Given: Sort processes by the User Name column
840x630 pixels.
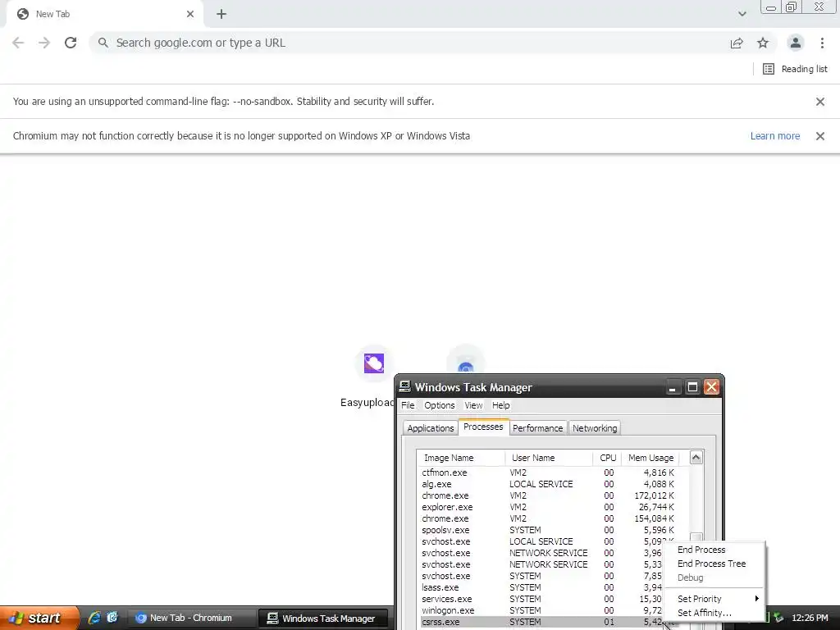Looking at the screenshot, I should pyautogui.click(x=549, y=458).
